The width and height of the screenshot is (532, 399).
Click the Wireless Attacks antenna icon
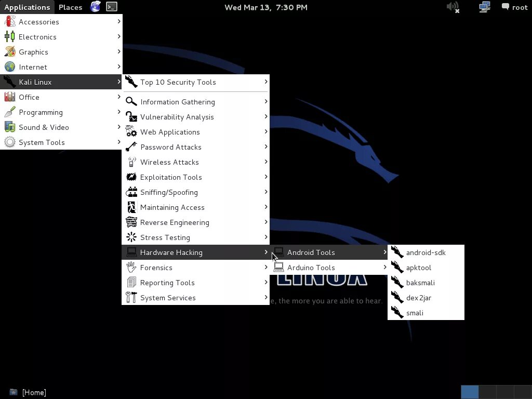[131, 162]
